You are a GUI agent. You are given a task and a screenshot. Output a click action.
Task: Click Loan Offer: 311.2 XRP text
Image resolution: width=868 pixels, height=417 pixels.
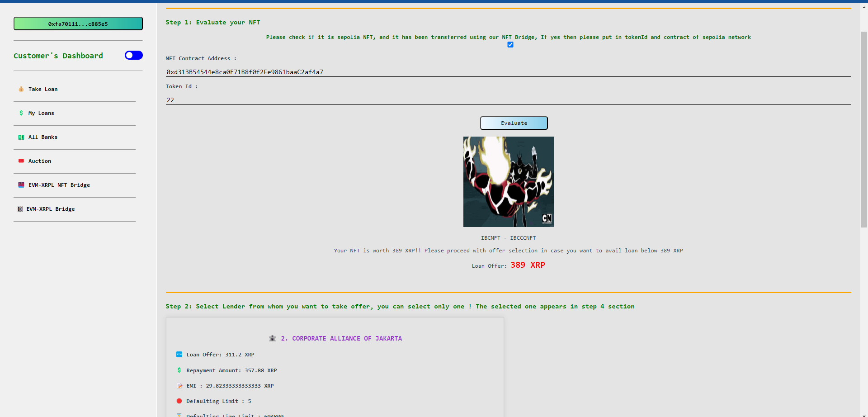tap(221, 355)
